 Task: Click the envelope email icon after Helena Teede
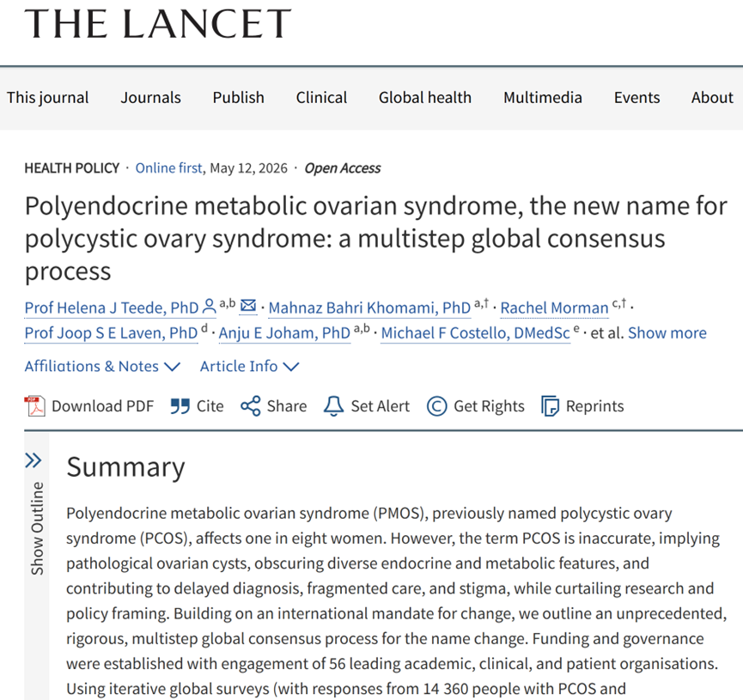248,305
